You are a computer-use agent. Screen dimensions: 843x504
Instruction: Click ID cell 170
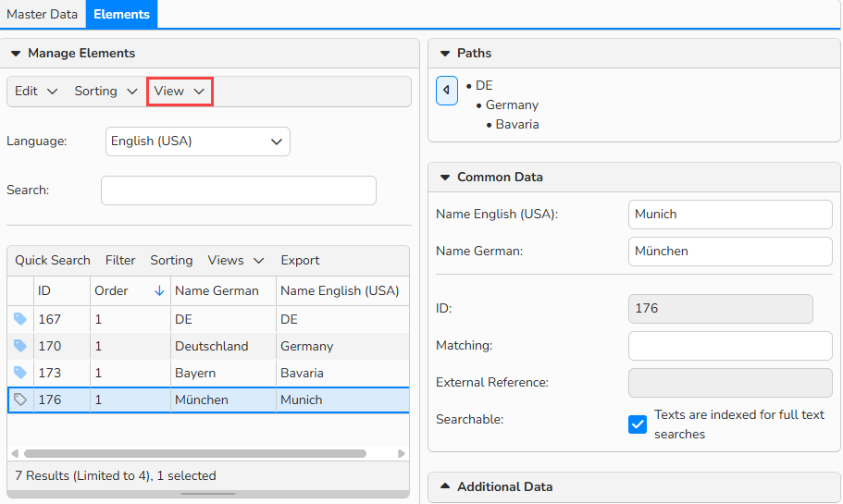(62, 346)
